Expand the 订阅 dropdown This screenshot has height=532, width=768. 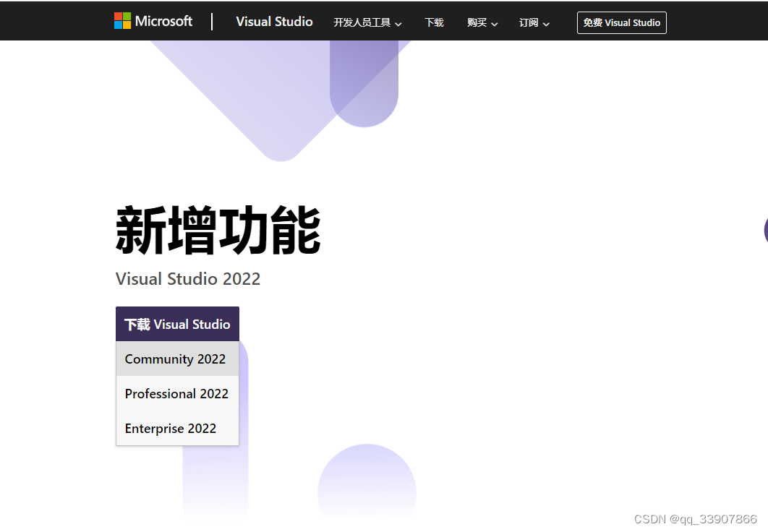[x=529, y=22]
